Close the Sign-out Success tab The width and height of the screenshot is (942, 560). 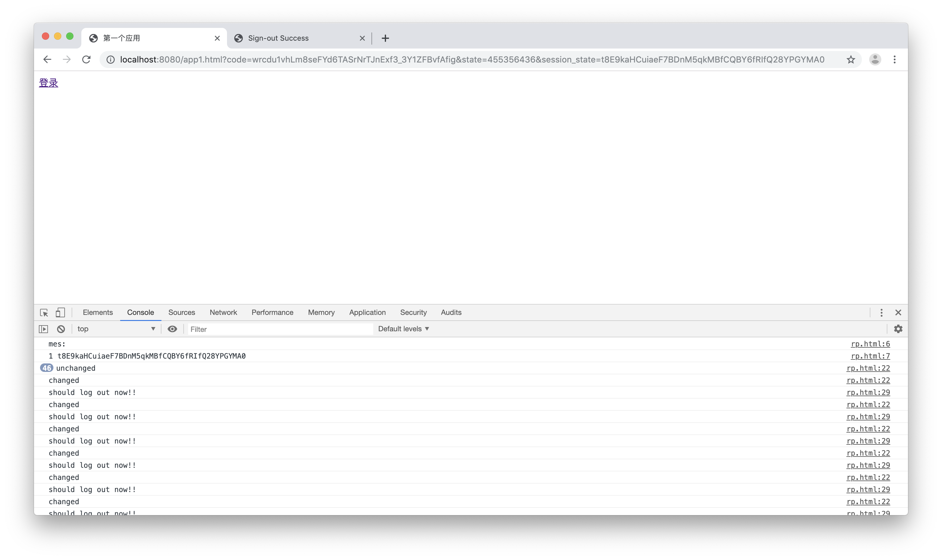[362, 38]
